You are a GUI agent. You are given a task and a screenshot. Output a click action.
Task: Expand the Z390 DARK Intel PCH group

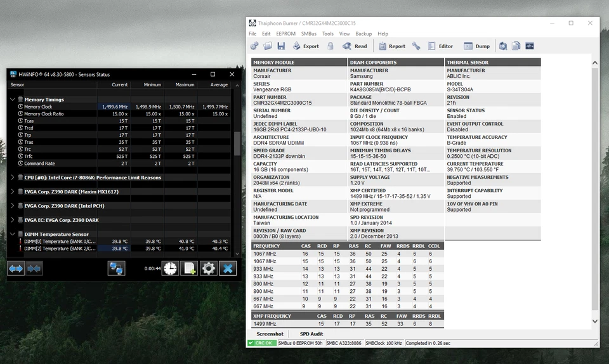coord(13,205)
